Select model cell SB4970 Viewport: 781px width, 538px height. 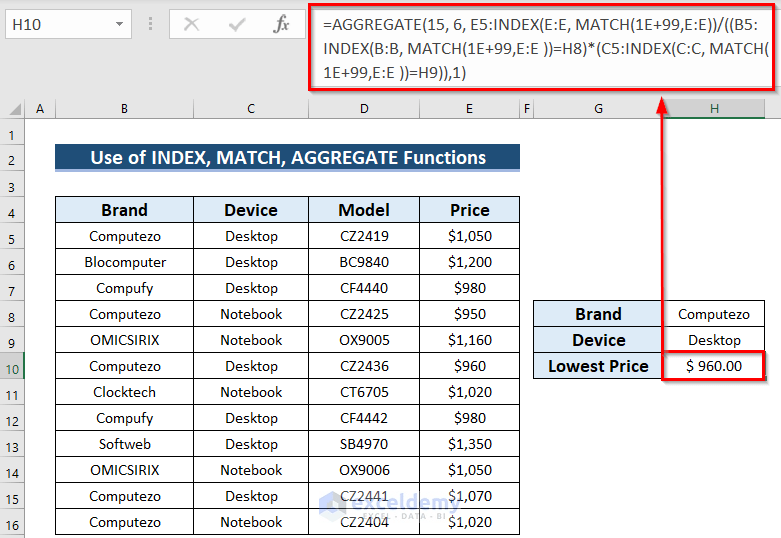[364, 444]
